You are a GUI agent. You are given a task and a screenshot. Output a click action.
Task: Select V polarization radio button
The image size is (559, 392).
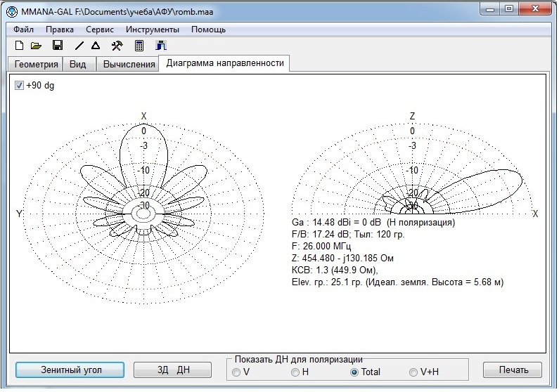[x=236, y=372]
